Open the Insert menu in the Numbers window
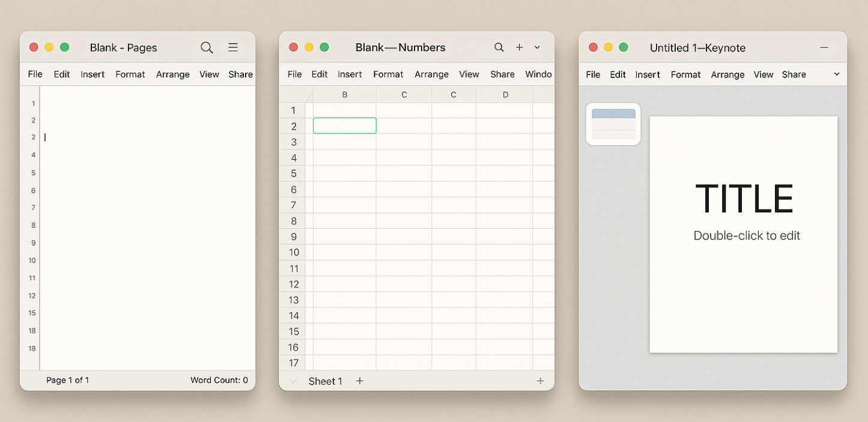The image size is (868, 422). 350,74
